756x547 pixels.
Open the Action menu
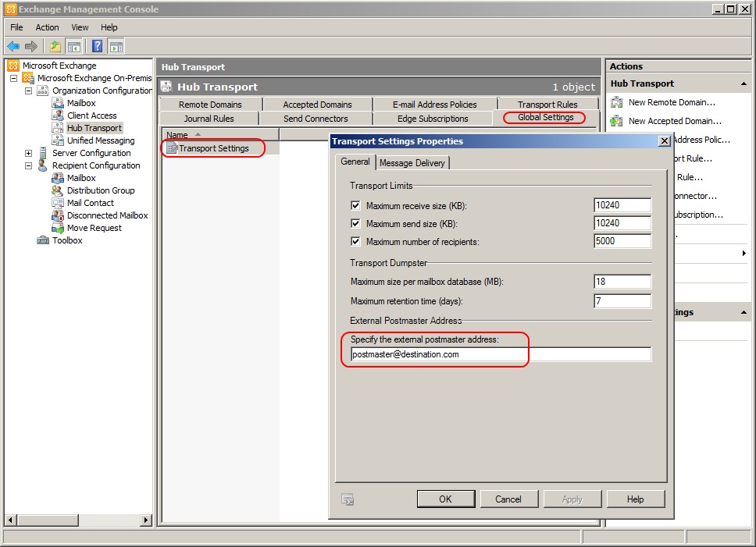pyautogui.click(x=47, y=27)
